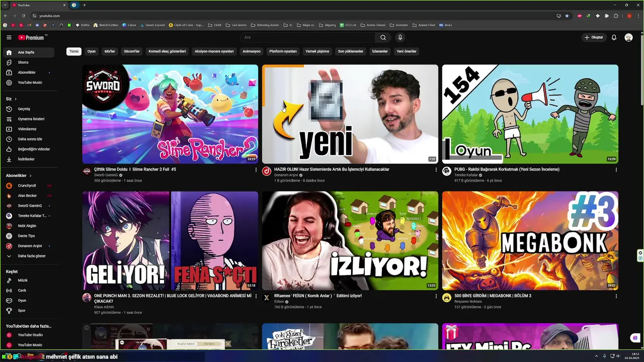The width and height of the screenshot is (644, 362).
Task: Reload the page in browser toolbar
Action: 23,16
